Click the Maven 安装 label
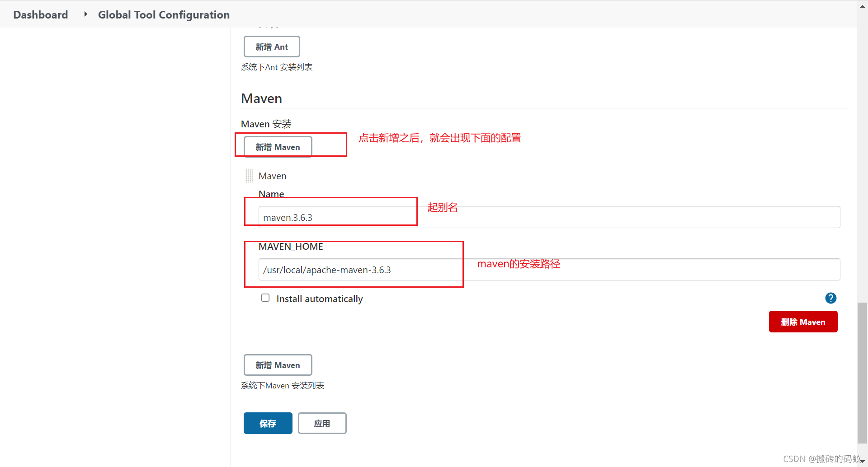 [x=266, y=124]
